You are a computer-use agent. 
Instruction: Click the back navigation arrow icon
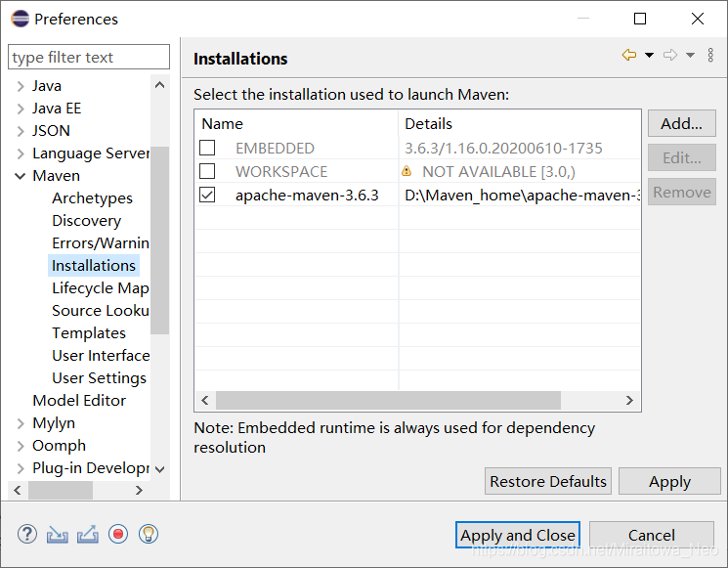click(629, 55)
